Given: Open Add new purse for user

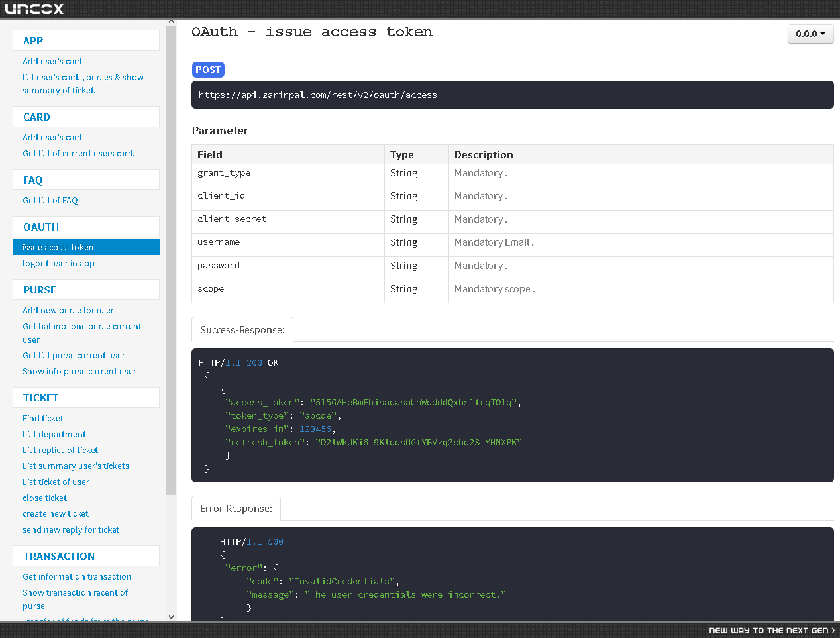Looking at the screenshot, I should pos(68,310).
